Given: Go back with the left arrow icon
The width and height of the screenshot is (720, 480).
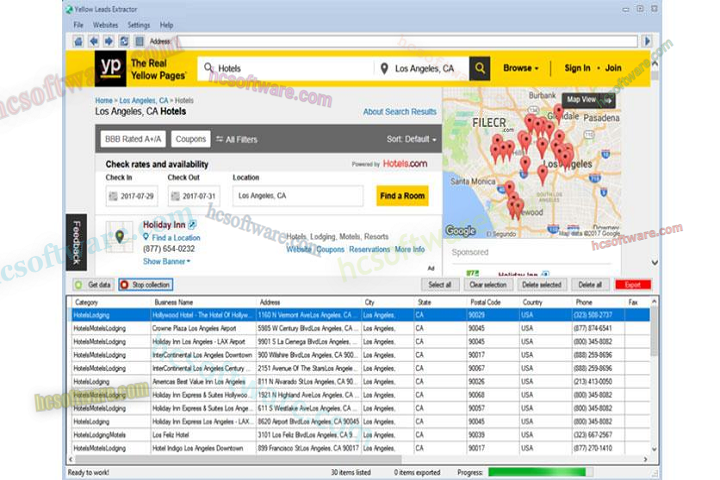Looking at the screenshot, I should pos(94,41).
